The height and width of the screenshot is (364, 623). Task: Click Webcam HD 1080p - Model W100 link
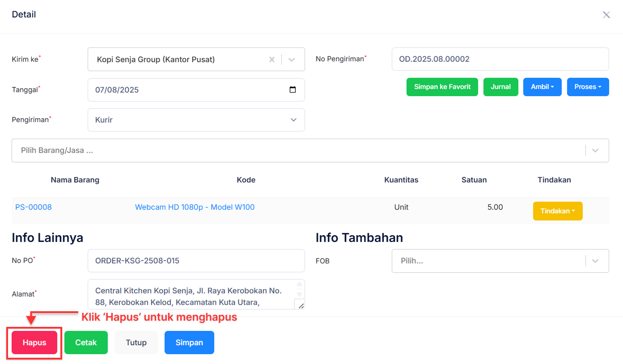click(195, 207)
